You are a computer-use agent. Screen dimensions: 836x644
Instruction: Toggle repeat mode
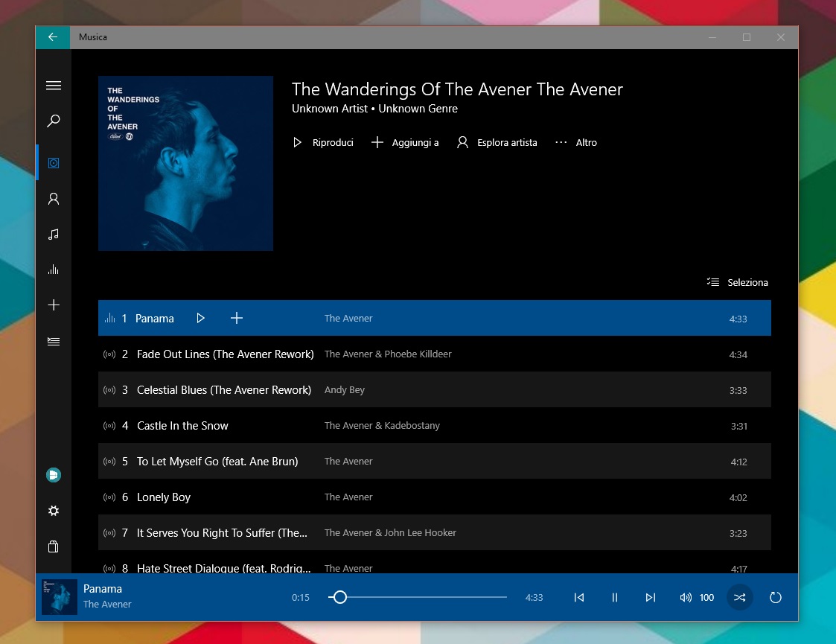coord(776,598)
